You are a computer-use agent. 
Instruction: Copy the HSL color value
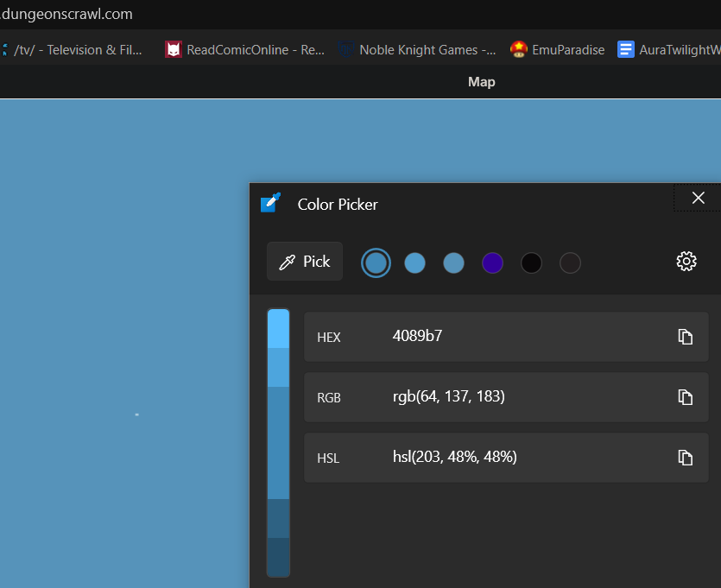coord(685,458)
